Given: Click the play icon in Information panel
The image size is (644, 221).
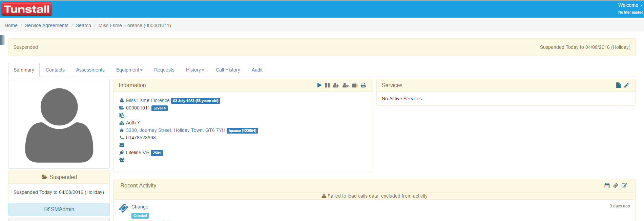Looking at the screenshot, I should [x=319, y=85].
